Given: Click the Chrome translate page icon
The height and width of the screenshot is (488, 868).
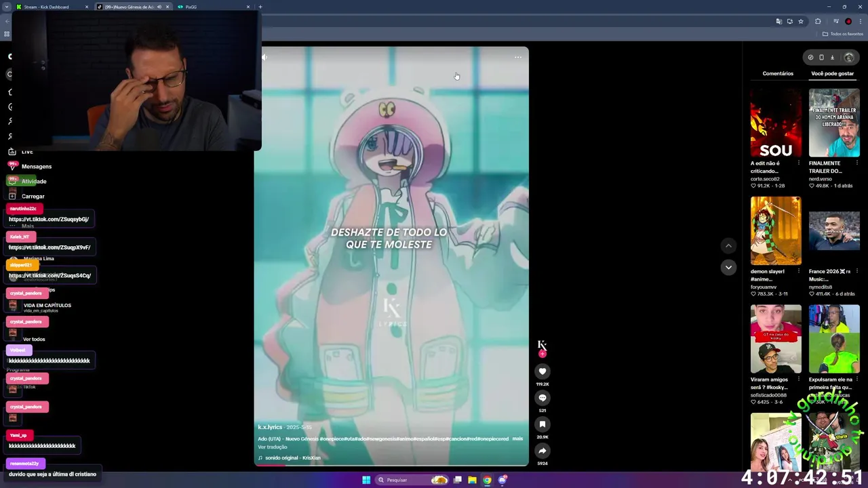Looking at the screenshot, I should click(778, 21).
